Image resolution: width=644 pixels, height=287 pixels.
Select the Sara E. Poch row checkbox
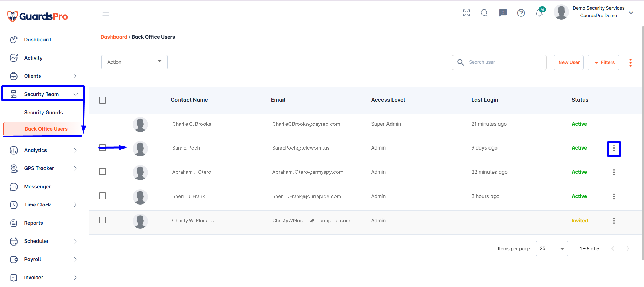102,147
